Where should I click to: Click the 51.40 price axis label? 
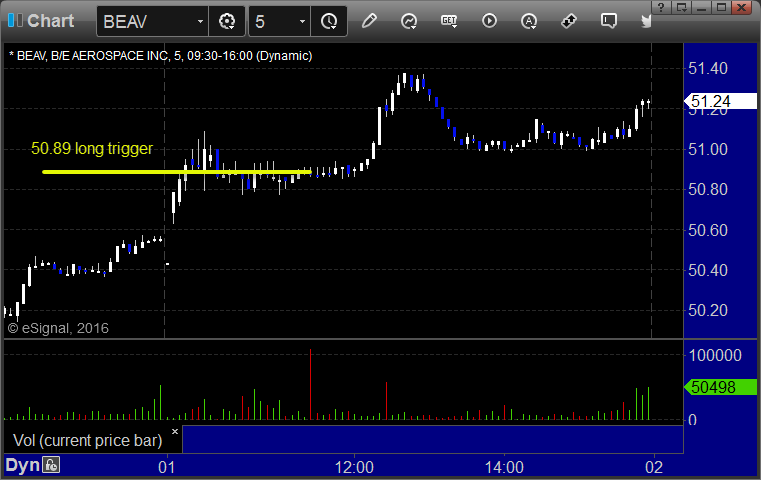click(x=708, y=68)
